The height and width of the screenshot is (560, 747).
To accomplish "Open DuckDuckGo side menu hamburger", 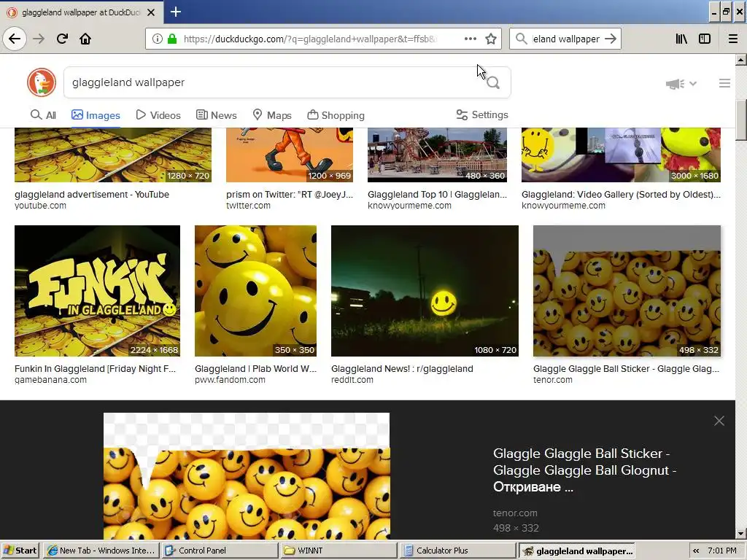I will (724, 83).
